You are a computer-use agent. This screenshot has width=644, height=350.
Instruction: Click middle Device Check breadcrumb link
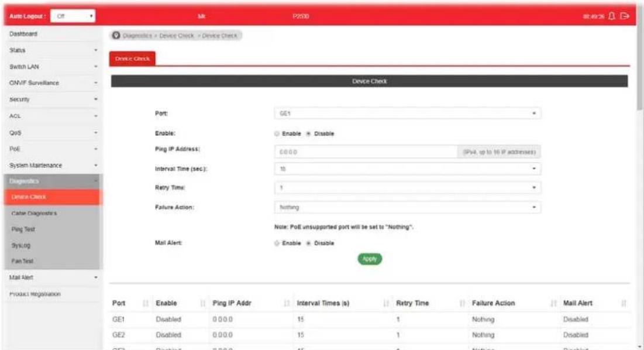(176, 36)
